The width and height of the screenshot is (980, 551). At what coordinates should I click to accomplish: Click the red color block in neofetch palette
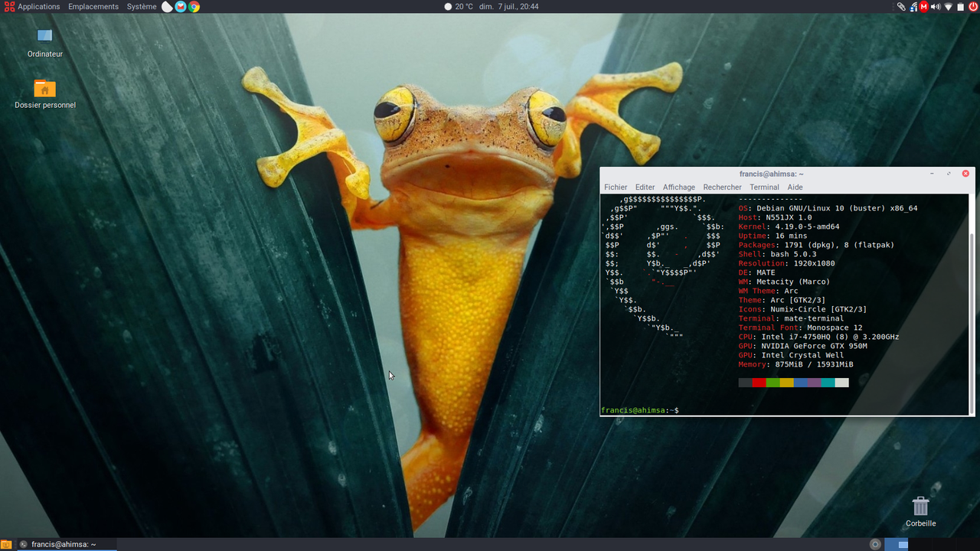pos(759,383)
